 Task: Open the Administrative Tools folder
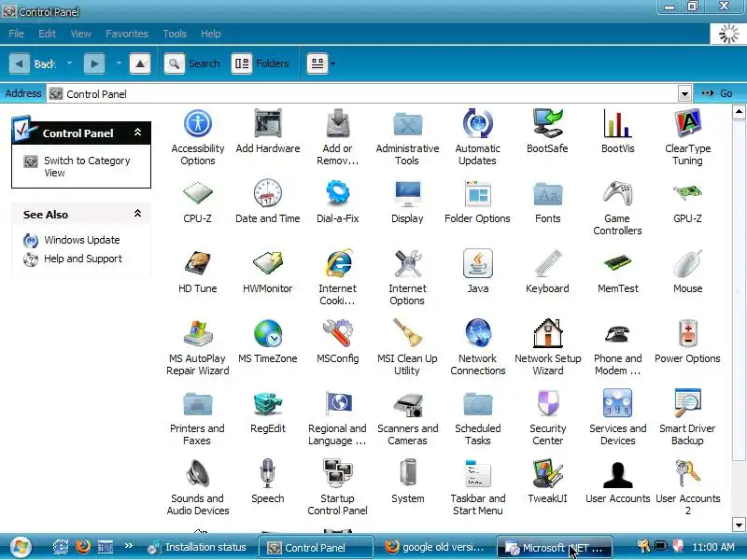click(x=408, y=123)
